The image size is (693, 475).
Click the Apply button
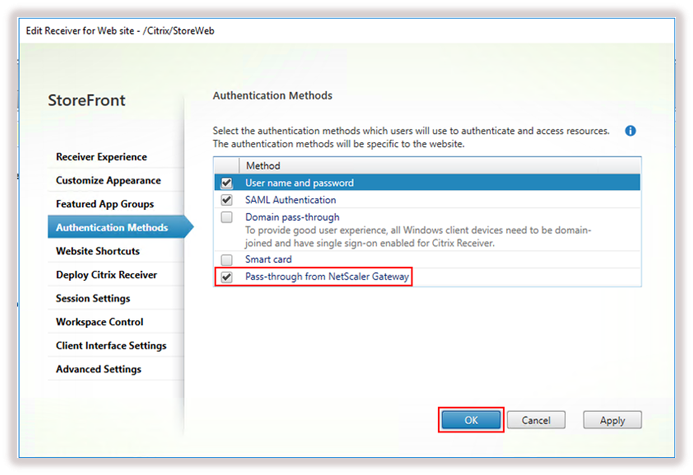(613, 420)
